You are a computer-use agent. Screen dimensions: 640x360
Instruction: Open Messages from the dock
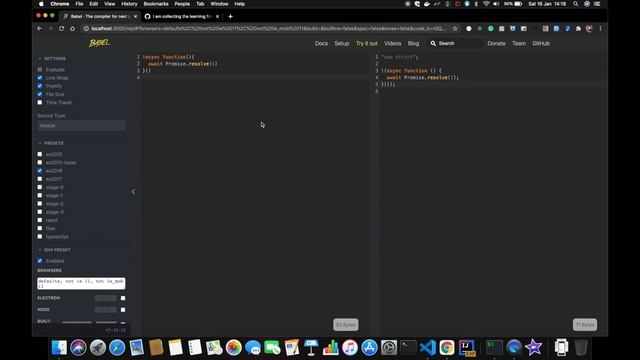253,348
